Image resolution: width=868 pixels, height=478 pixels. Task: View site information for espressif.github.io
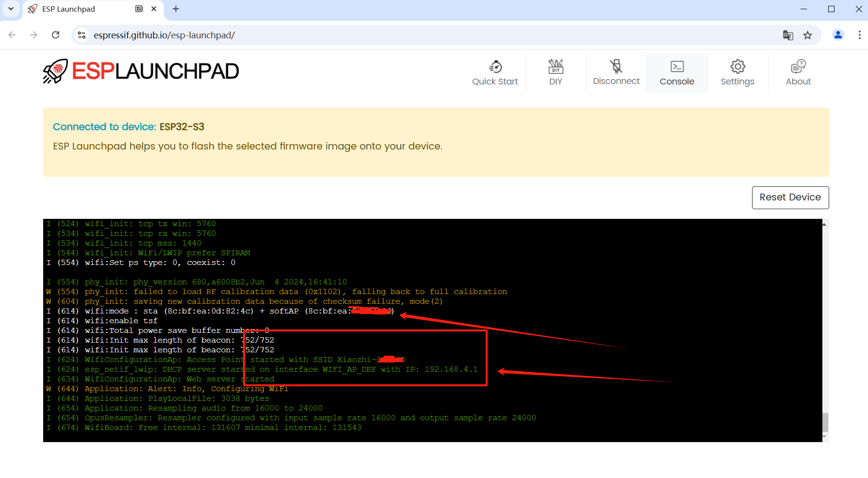coord(82,35)
